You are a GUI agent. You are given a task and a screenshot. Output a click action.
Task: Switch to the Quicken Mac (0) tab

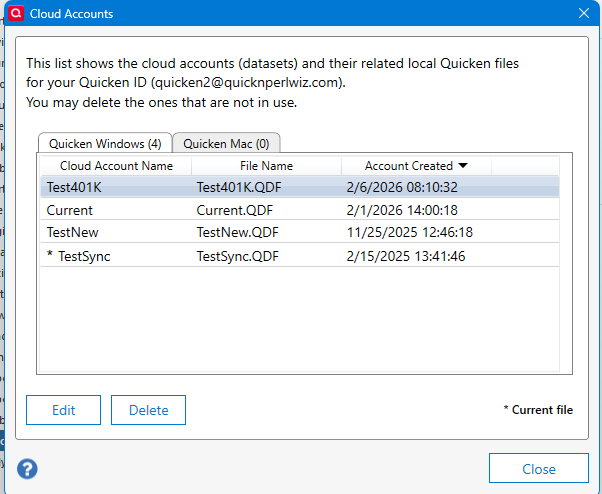[x=226, y=144]
